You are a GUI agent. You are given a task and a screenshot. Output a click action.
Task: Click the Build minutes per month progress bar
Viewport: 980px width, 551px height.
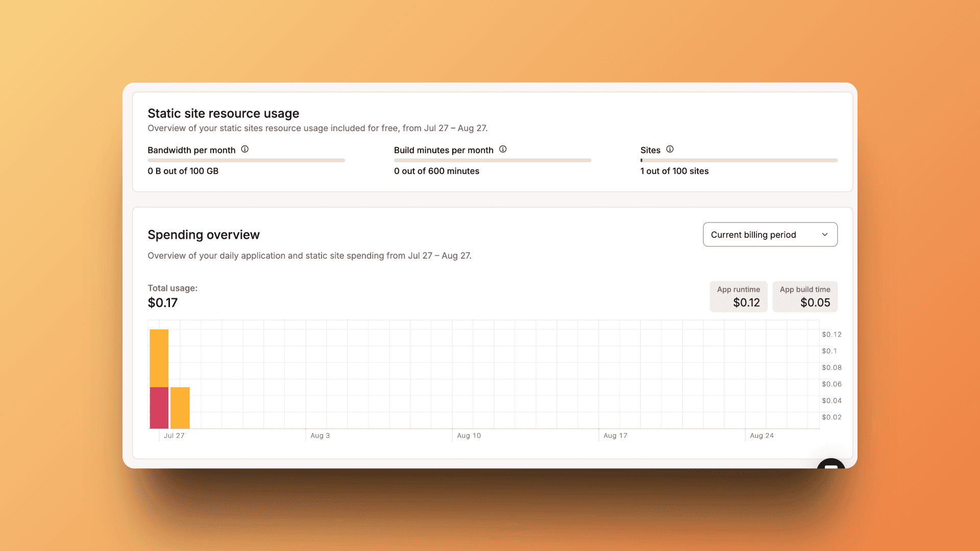pyautogui.click(x=493, y=160)
